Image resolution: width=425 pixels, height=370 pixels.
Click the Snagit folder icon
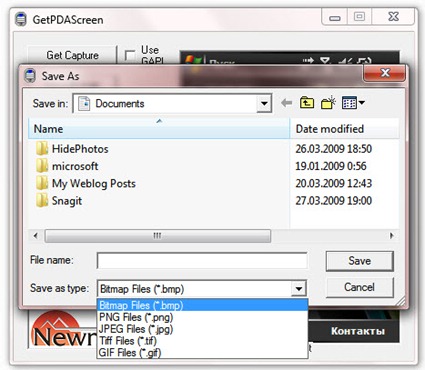42,201
